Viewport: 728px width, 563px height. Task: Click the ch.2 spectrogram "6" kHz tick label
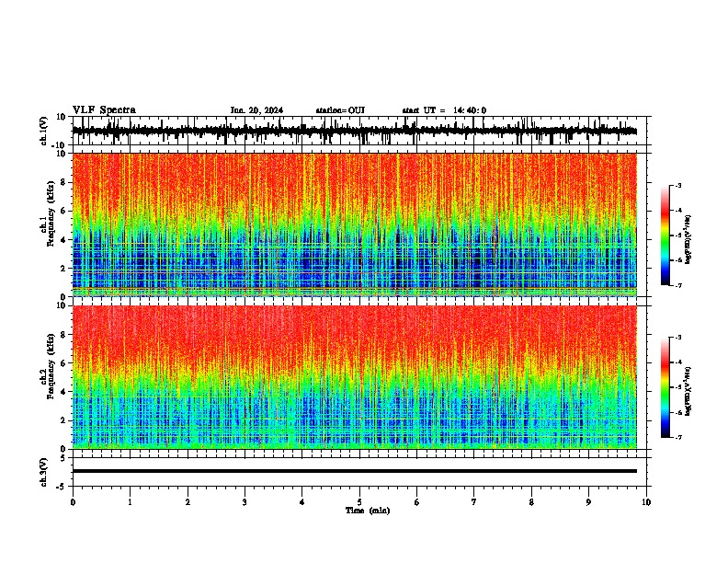63,363
